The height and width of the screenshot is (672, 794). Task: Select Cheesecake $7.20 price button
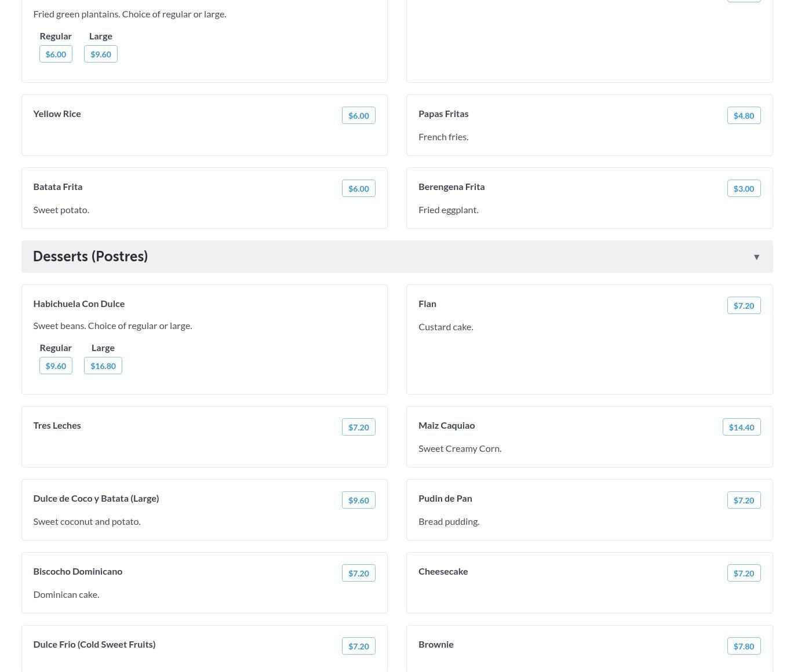[744, 573]
